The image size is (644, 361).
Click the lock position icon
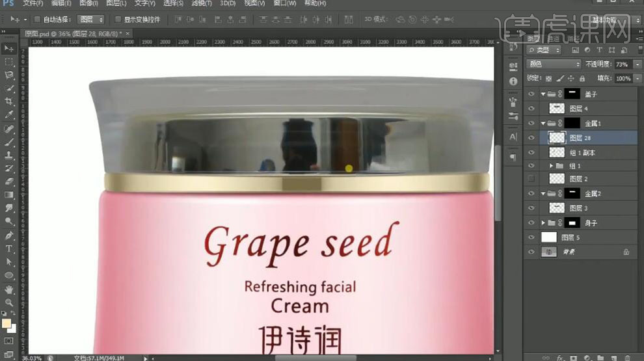pos(571,79)
